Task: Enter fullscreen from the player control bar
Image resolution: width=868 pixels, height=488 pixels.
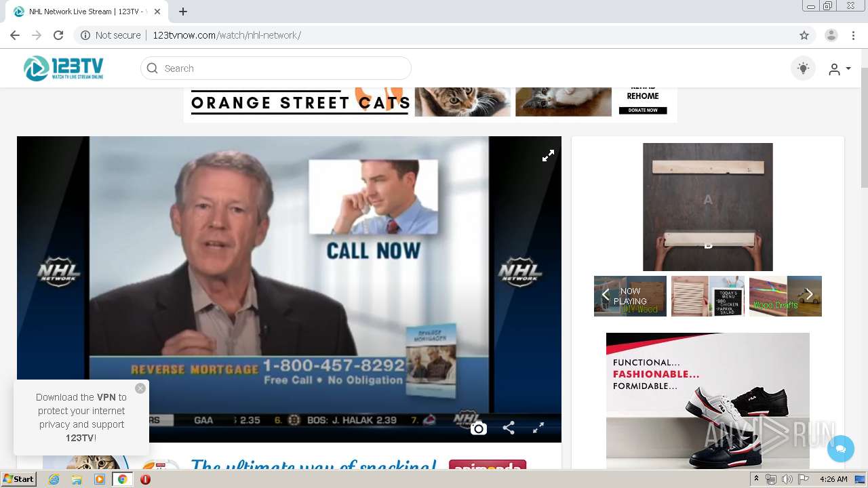Action: click(538, 428)
